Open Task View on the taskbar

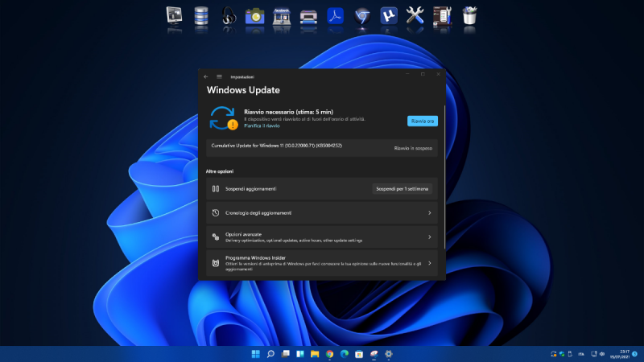tap(285, 354)
